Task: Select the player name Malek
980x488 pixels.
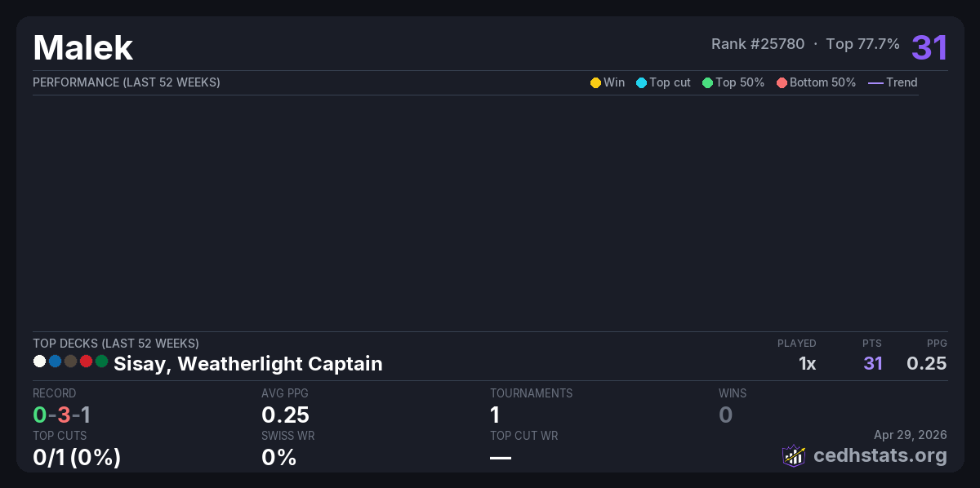Action: (83, 48)
